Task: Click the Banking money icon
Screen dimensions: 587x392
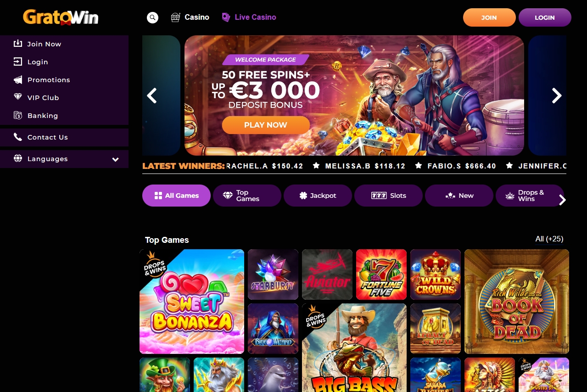Action: 18,115
